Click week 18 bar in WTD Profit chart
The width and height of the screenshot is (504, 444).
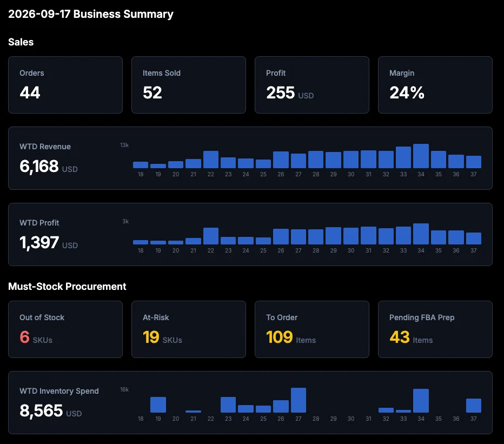pyautogui.click(x=141, y=242)
